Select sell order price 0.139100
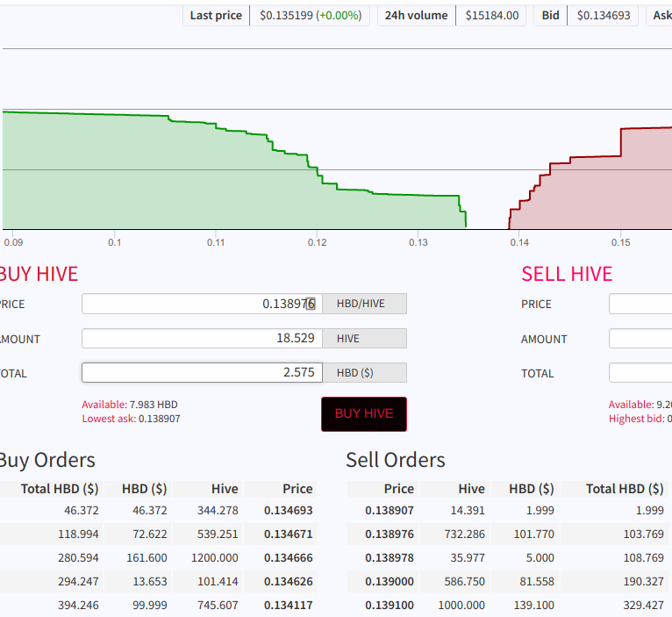 (390, 605)
